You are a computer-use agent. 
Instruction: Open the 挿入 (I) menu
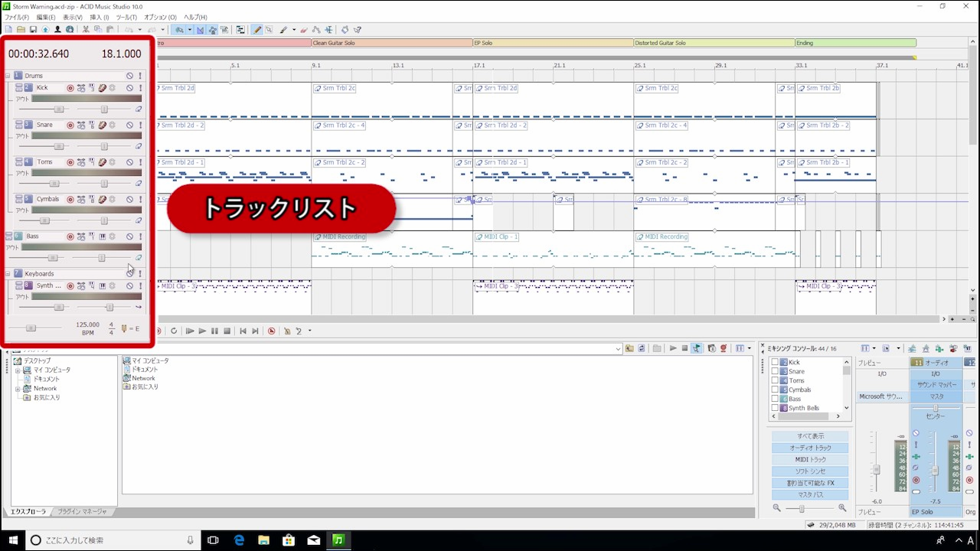click(100, 17)
